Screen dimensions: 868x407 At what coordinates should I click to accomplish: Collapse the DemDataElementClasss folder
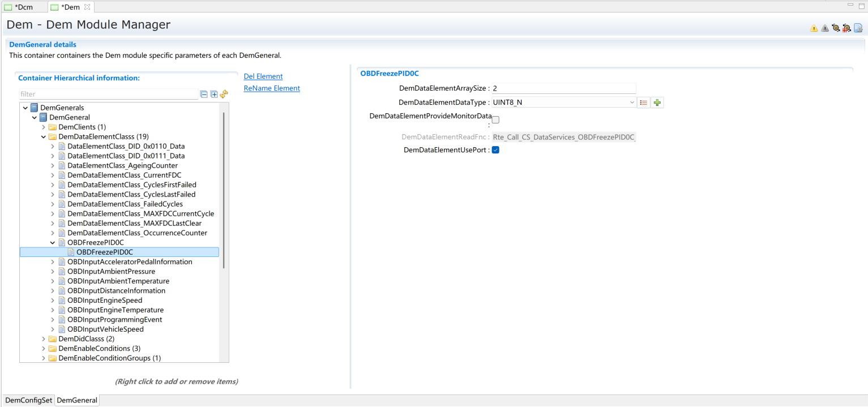click(x=44, y=136)
